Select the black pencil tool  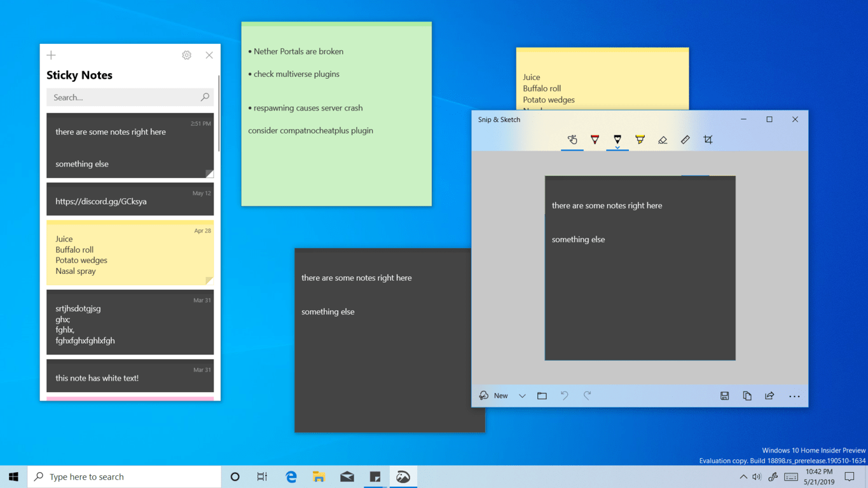coord(617,138)
